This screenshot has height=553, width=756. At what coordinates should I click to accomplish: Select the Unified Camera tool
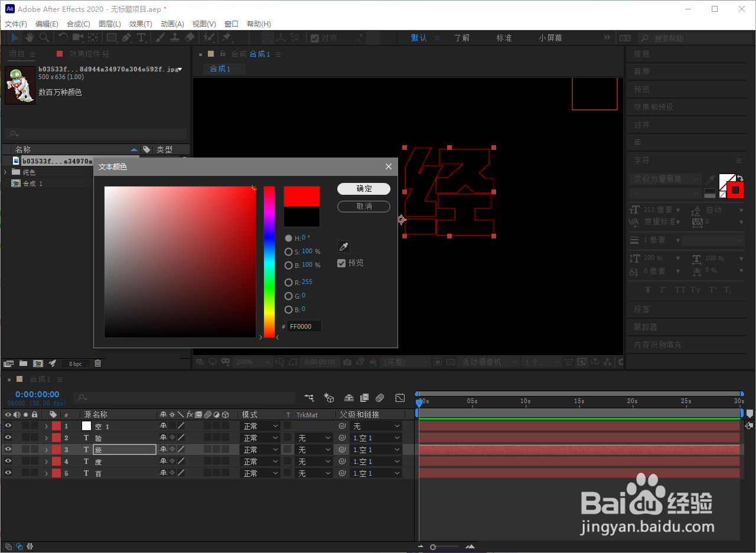[78, 37]
